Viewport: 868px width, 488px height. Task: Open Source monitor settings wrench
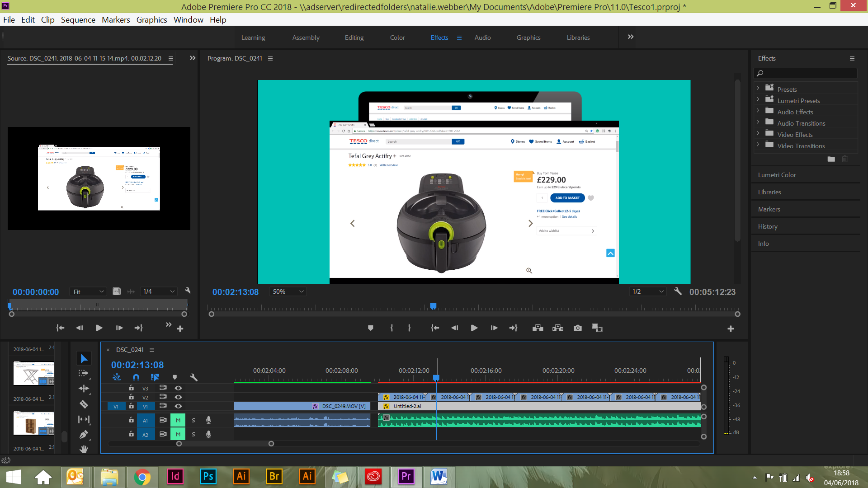coord(188,291)
